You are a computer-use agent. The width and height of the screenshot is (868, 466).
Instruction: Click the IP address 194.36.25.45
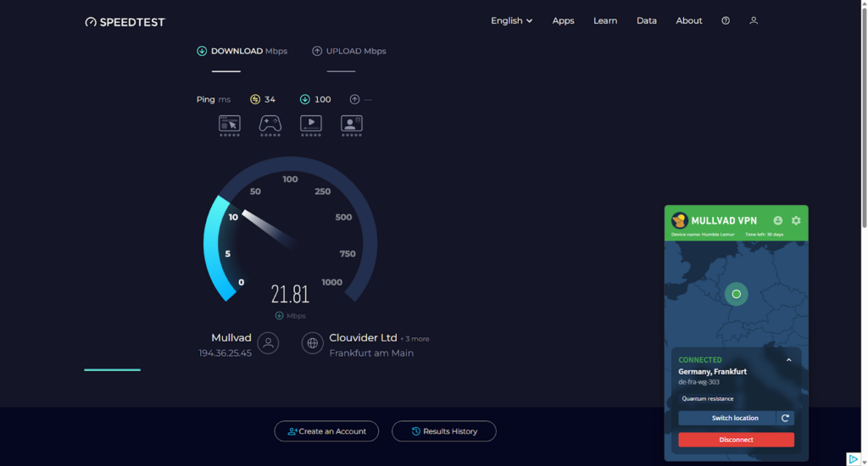click(225, 353)
